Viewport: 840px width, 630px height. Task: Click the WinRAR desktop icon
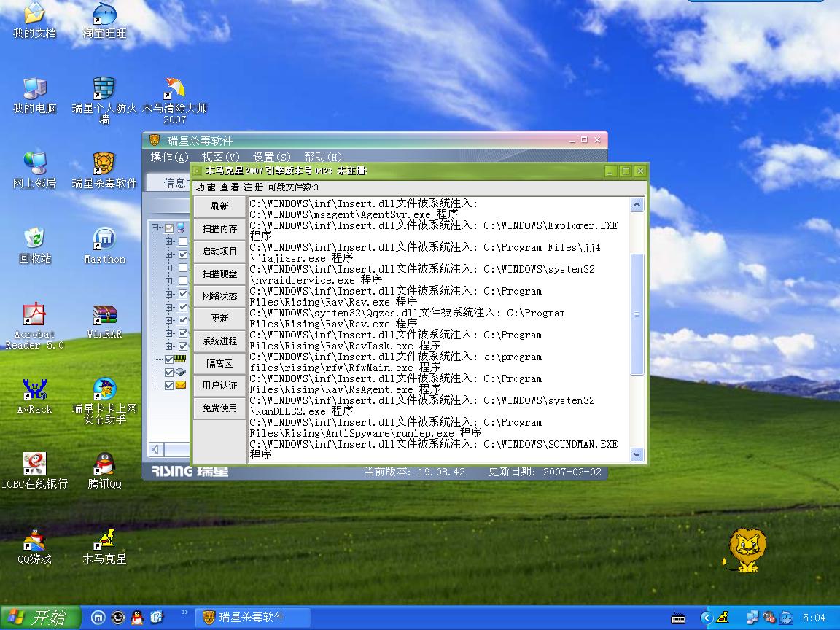pos(104,316)
